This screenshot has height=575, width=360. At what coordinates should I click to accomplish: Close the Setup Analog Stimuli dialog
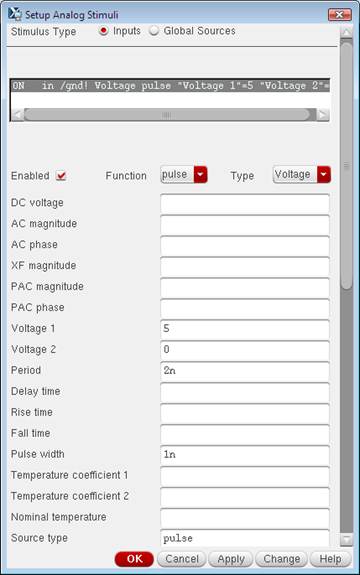(x=339, y=15)
